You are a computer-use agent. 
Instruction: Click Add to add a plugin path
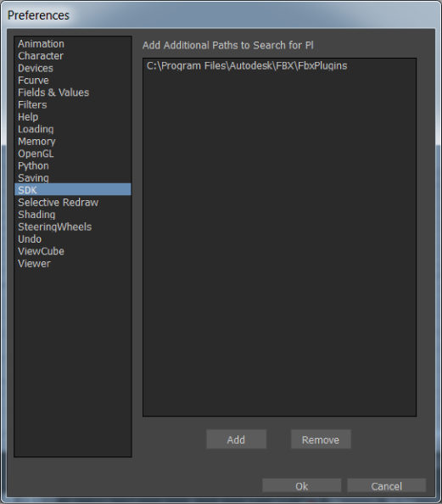pos(236,440)
